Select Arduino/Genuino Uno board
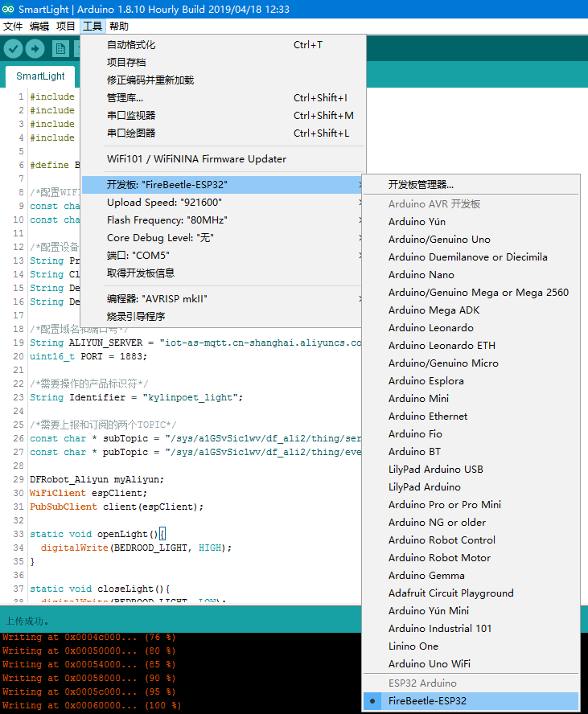588x714 pixels. [471, 240]
